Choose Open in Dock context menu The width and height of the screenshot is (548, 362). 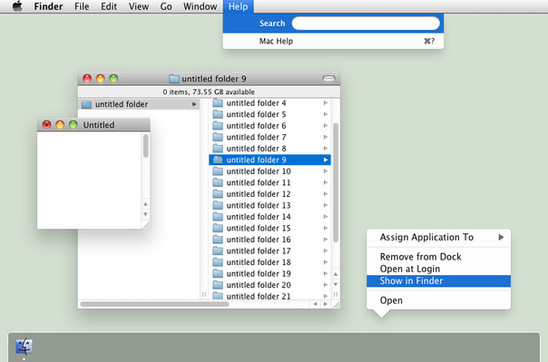(x=439, y=301)
